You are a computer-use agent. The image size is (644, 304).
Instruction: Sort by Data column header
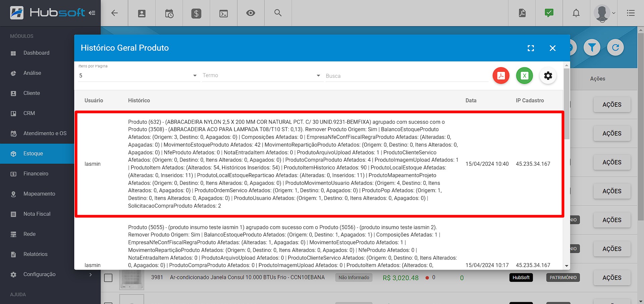pos(471,100)
